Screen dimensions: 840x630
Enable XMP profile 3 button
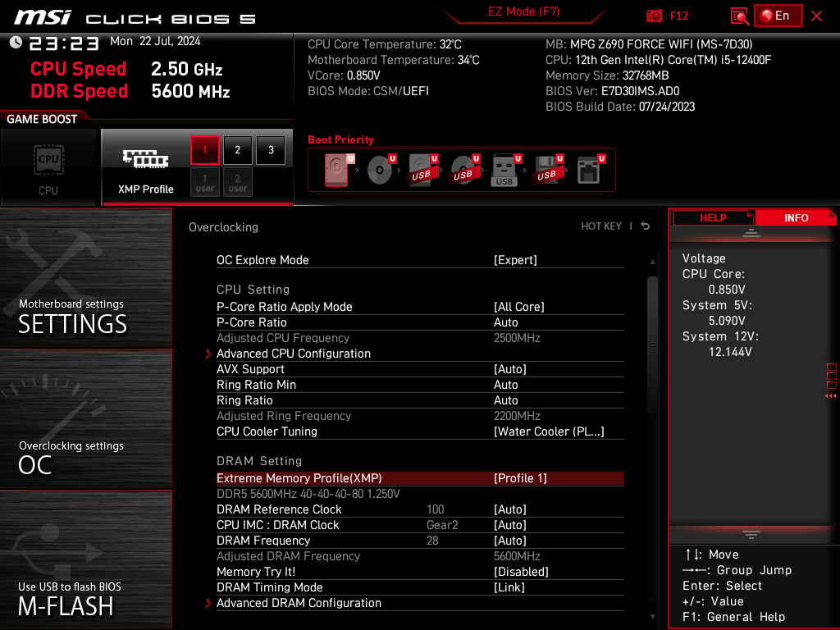coord(271,150)
